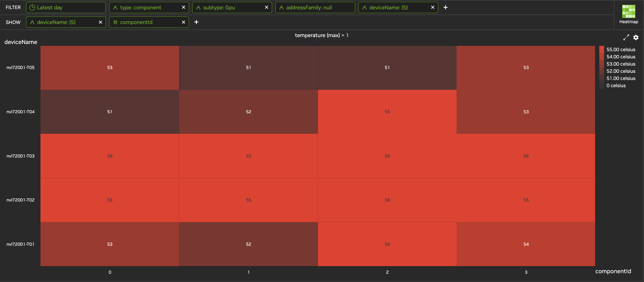Remove the componentId chip from SHOW
Viewport: 644px width, 282px height.
point(183,22)
